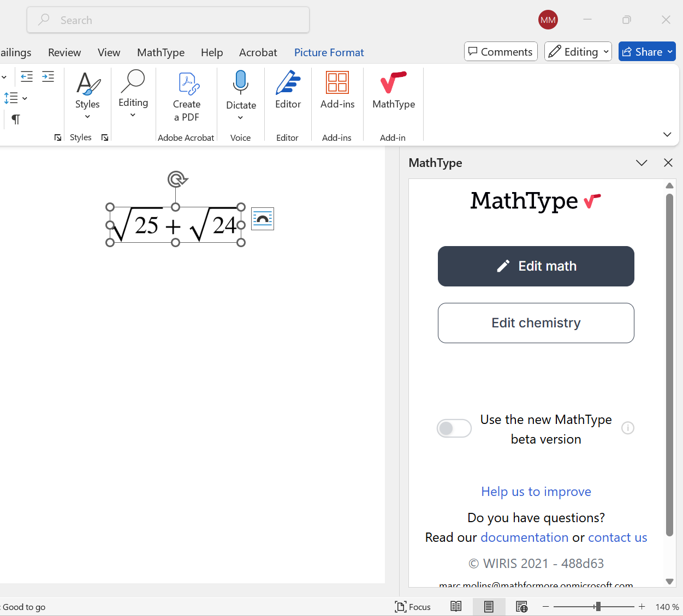Open the Styles gallery dropdown
The image size is (683, 616).
[x=87, y=97]
